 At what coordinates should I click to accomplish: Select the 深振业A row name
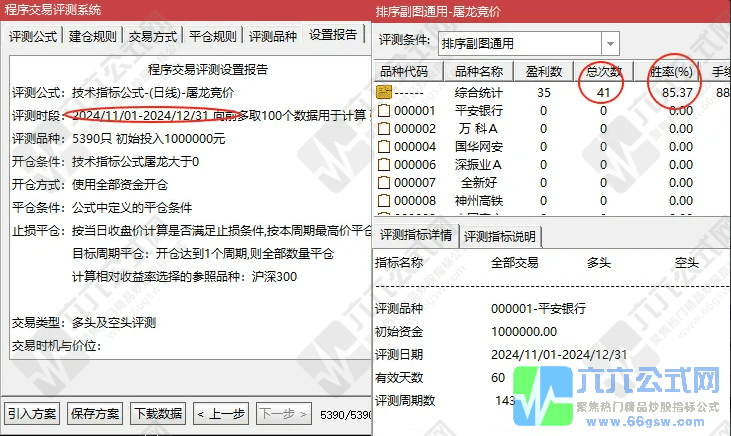tap(479, 165)
